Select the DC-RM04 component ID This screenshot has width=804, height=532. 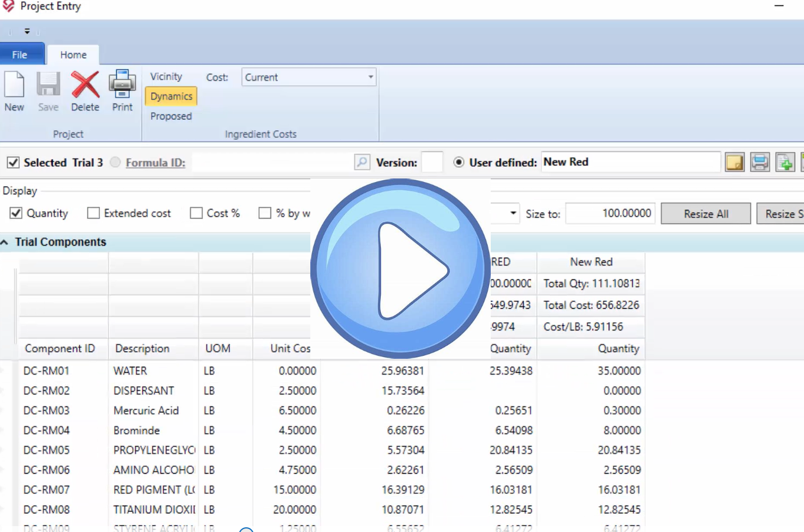click(x=46, y=430)
